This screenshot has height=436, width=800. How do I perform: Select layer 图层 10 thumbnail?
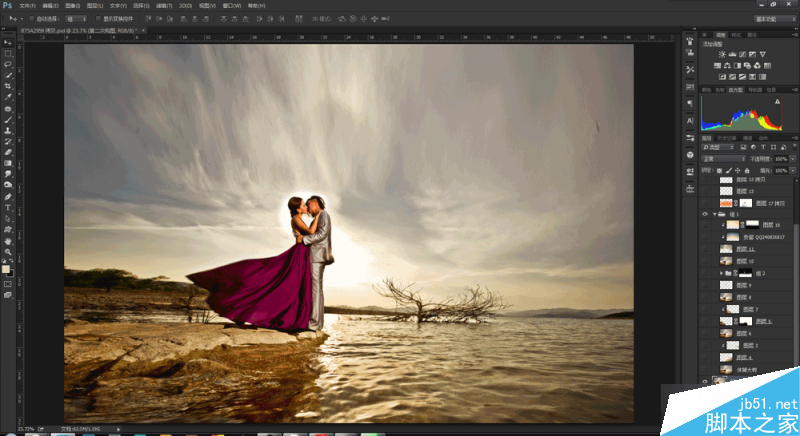pyautogui.click(x=726, y=261)
